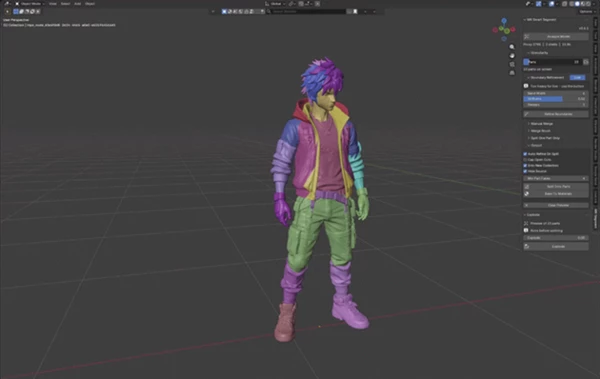Switch perspective/orthographic with the grid icon

(512, 73)
